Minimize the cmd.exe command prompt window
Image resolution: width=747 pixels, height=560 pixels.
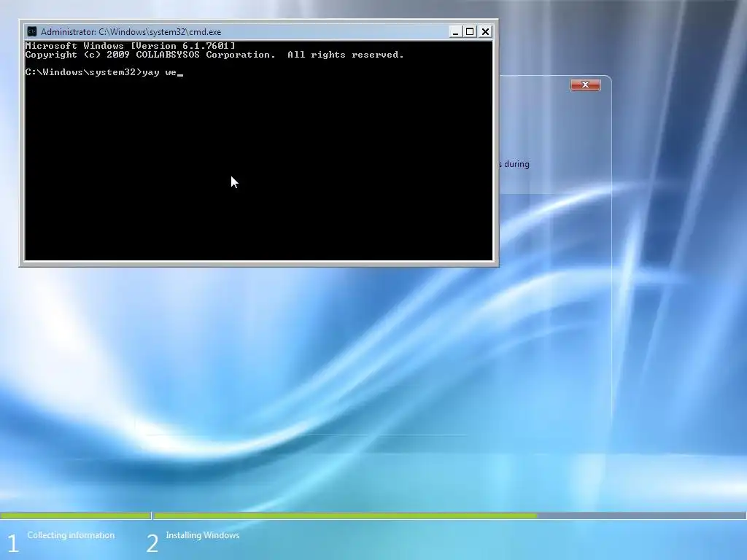pos(455,32)
